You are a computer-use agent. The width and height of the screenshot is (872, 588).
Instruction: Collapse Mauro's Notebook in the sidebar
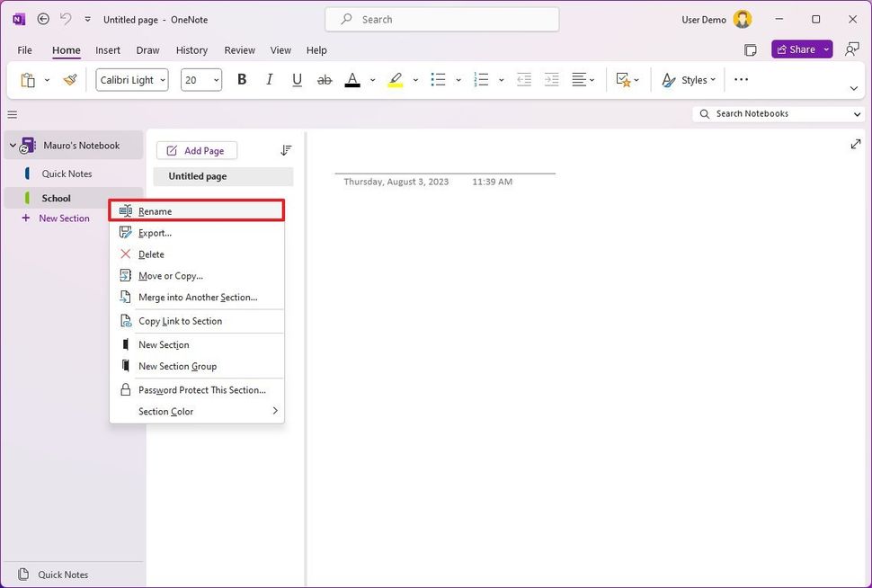pos(12,145)
